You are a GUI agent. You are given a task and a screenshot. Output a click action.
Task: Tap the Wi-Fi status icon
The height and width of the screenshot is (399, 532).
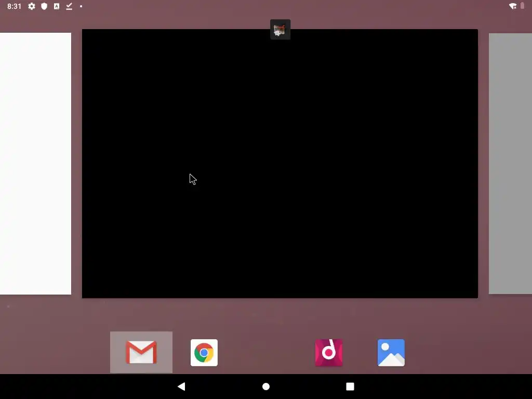coord(513,6)
